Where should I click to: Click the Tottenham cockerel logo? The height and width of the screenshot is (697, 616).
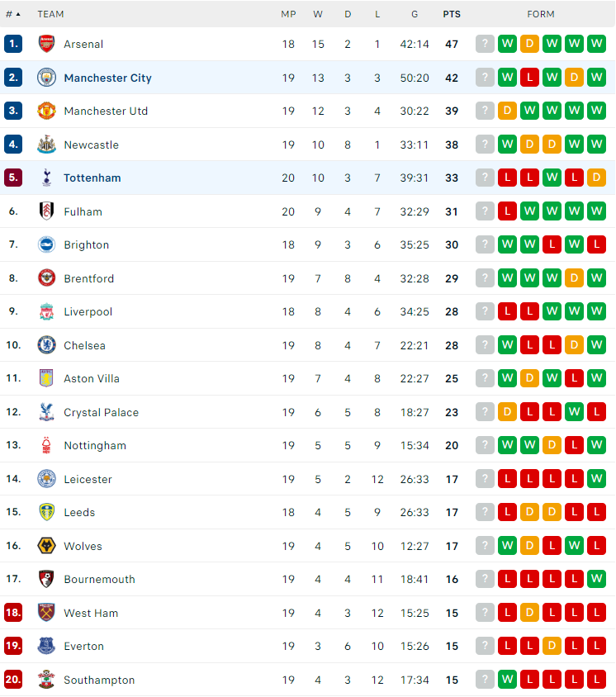(46, 178)
